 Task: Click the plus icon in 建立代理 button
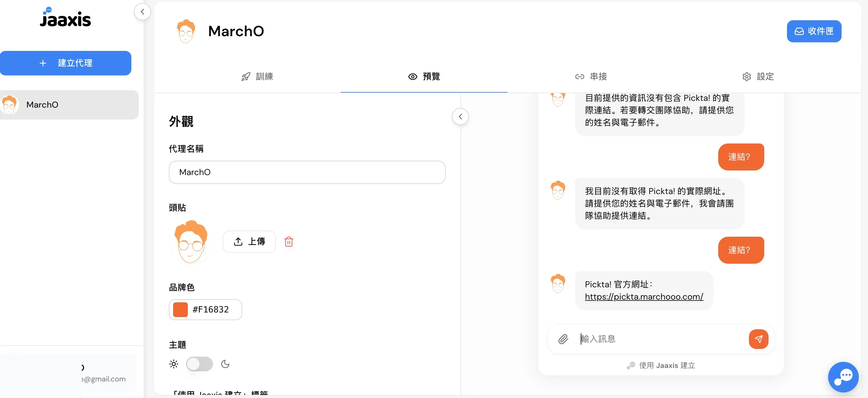43,63
